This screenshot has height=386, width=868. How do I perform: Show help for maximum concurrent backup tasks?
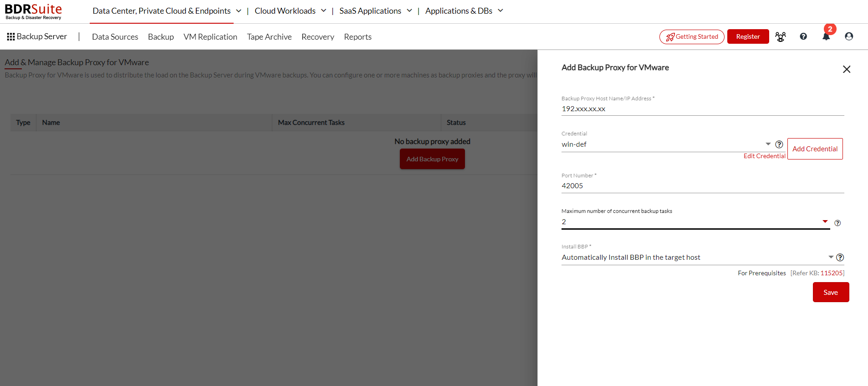[837, 223]
